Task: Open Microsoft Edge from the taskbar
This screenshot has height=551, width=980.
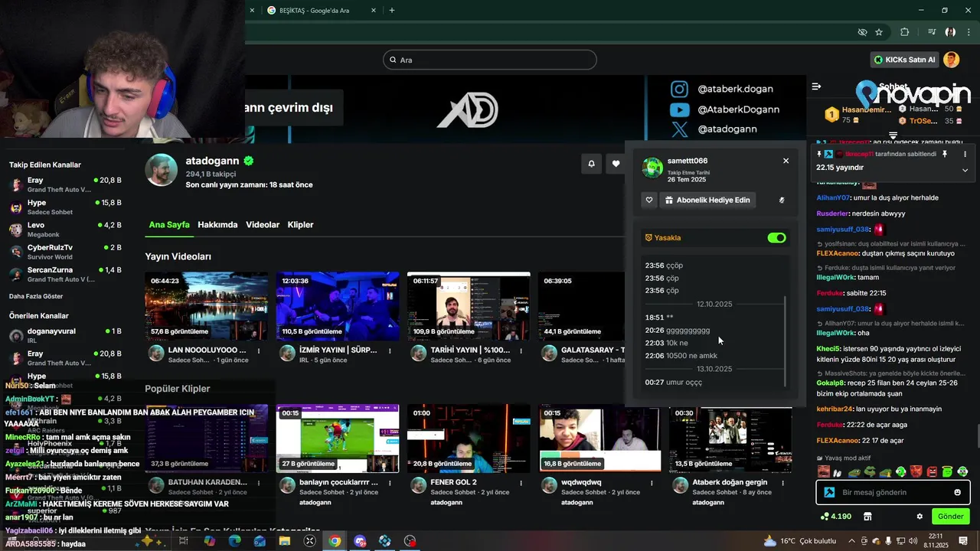Action: coord(234,540)
